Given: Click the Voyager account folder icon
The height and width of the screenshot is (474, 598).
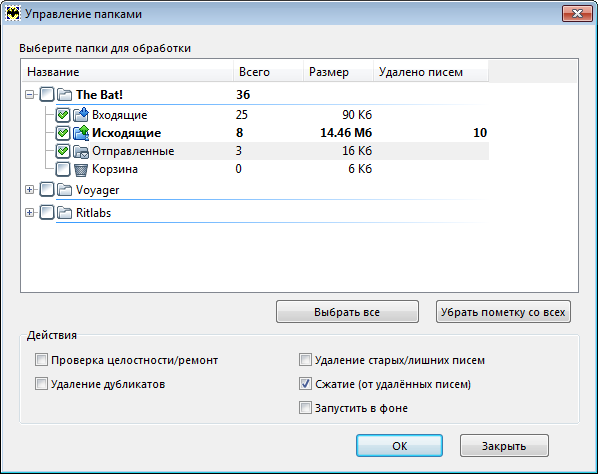Looking at the screenshot, I should [64, 190].
